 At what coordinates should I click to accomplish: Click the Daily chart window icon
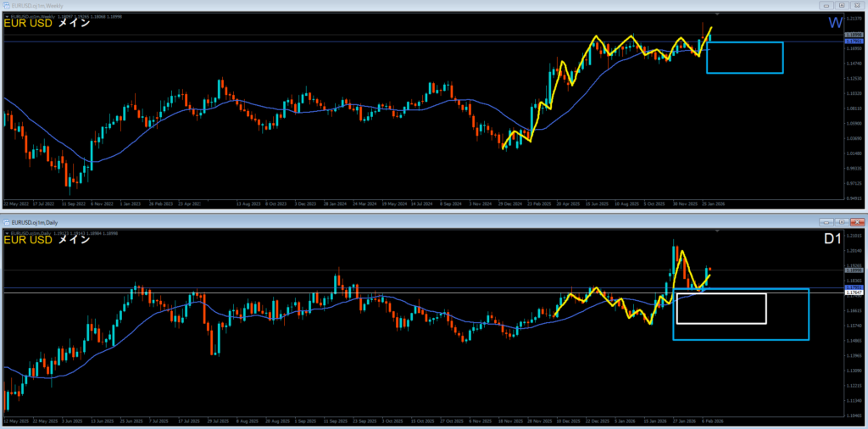pyautogui.click(x=7, y=221)
